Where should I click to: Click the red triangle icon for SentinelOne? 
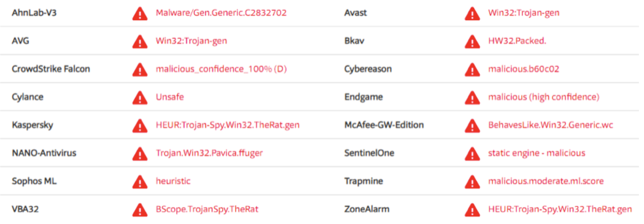point(472,154)
